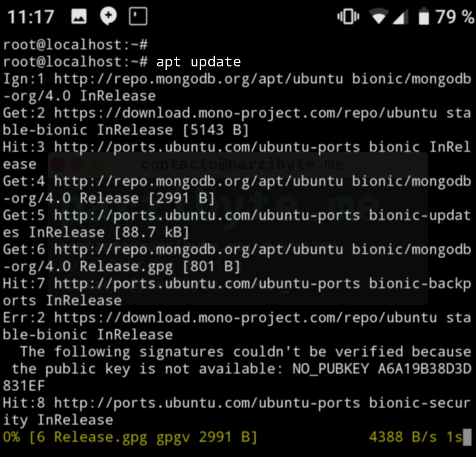
Task: Tap the cellular signal strength icon
Action: (401, 17)
